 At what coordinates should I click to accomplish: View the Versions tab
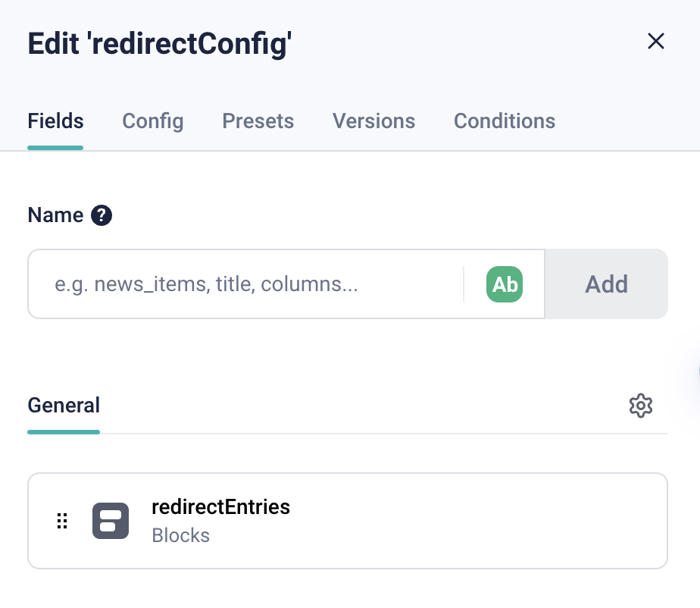373,121
